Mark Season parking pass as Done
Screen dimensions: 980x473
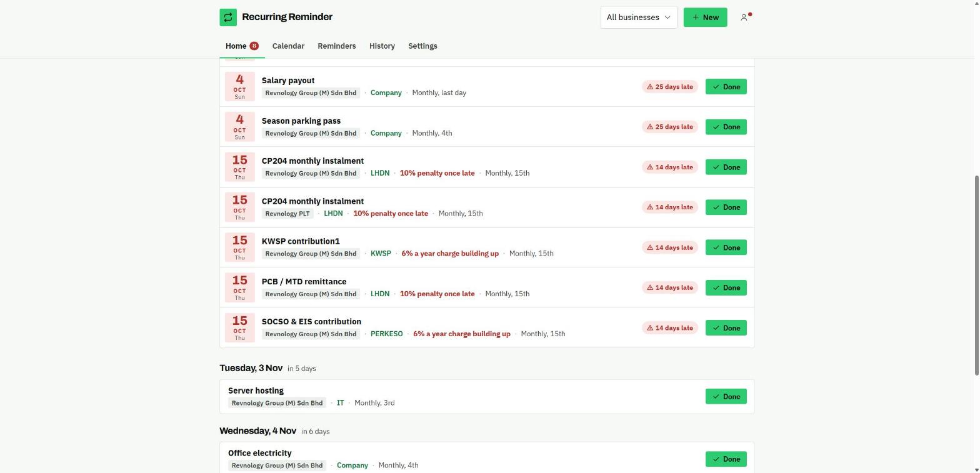tap(726, 127)
